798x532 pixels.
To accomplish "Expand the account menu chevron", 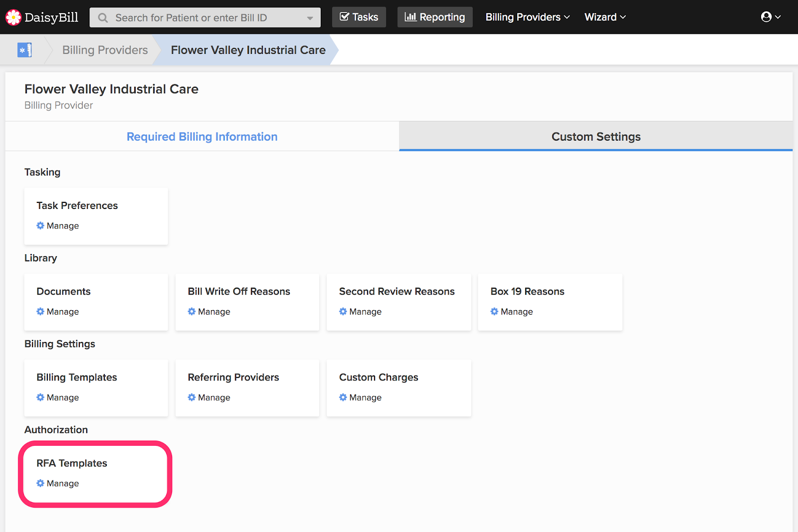I will [x=778, y=17].
